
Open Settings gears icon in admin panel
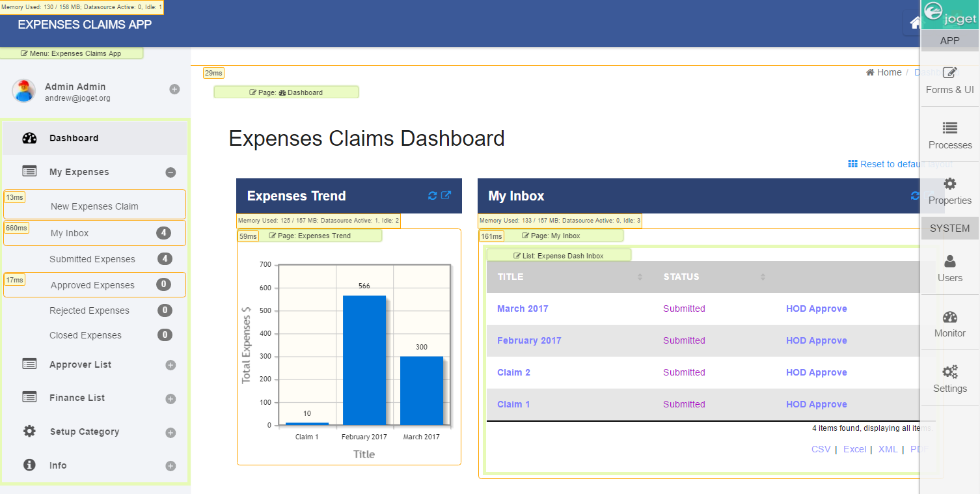pyautogui.click(x=949, y=372)
